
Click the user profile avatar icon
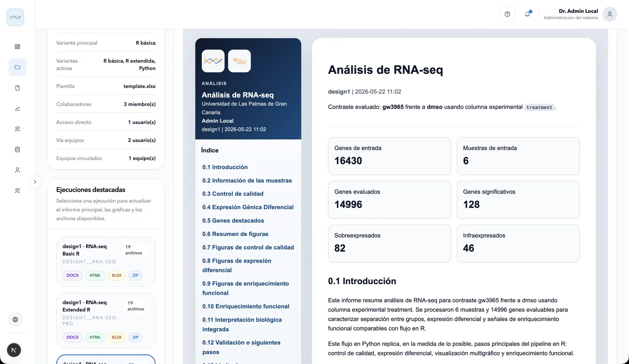click(610, 14)
